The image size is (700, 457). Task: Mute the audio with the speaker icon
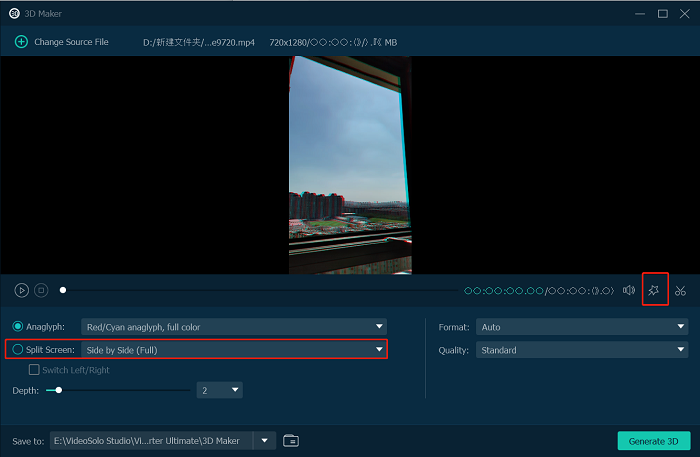click(x=629, y=291)
